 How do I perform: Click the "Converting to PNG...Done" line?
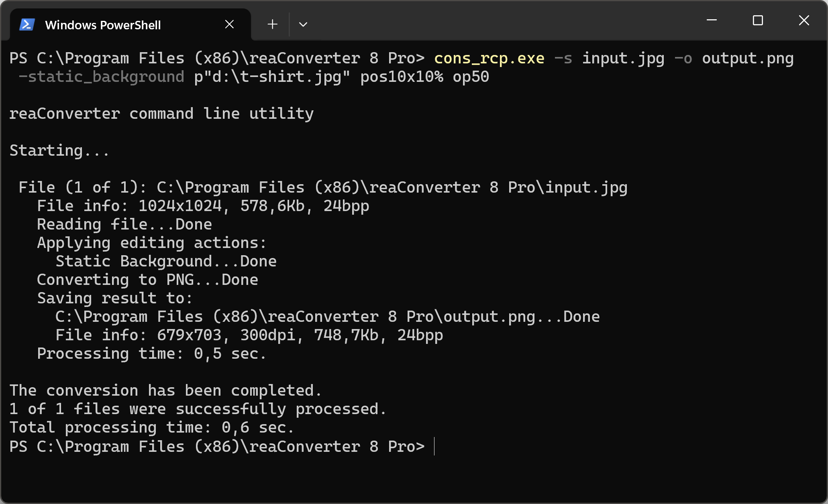tap(147, 280)
